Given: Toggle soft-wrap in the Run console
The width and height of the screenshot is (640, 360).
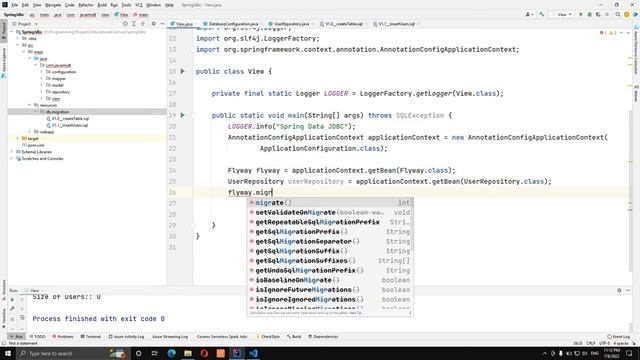Looking at the screenshot, I should pyautogui.click(x=22, y=318).
